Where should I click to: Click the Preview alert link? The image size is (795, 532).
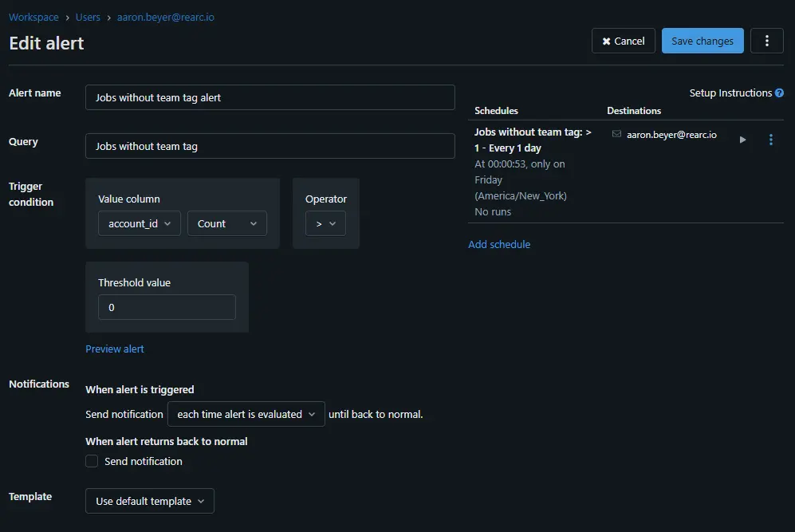point(115,349)
